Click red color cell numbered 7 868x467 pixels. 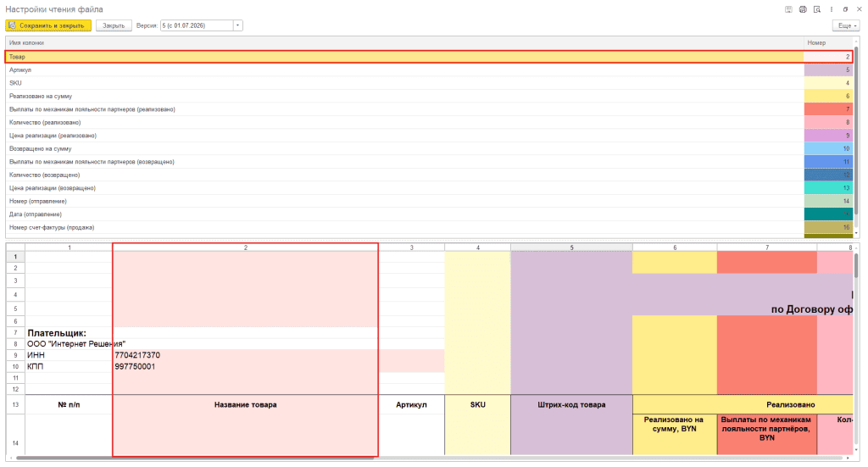click(829, 109)
